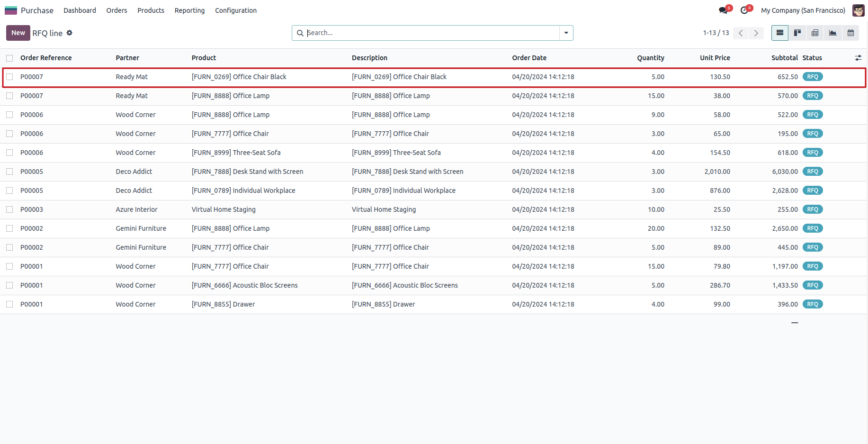Image resolution: width=868 pixels, height=444 pixels.
Task: Open the Configuration menu
Action: coord(235,10)
